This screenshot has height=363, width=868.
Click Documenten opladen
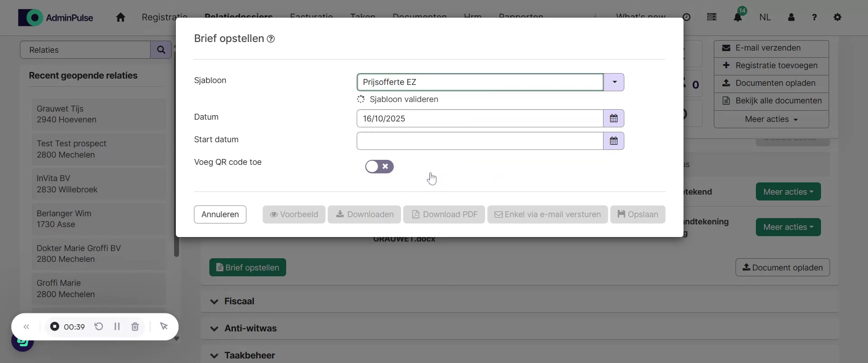coord(771,84)
